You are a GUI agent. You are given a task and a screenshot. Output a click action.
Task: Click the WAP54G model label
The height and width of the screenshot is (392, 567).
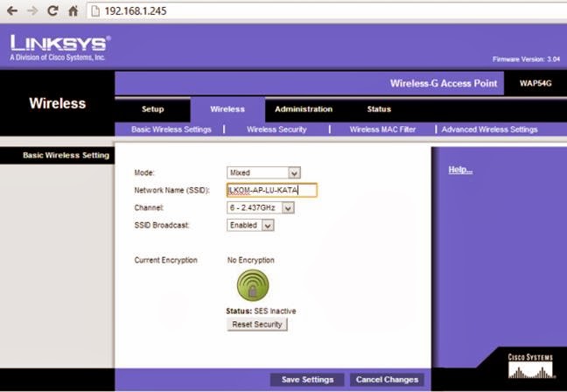pos(535,83)
